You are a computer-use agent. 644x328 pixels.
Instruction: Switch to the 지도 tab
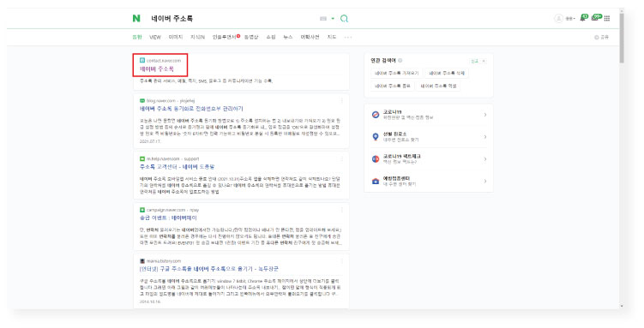[332, 37]
